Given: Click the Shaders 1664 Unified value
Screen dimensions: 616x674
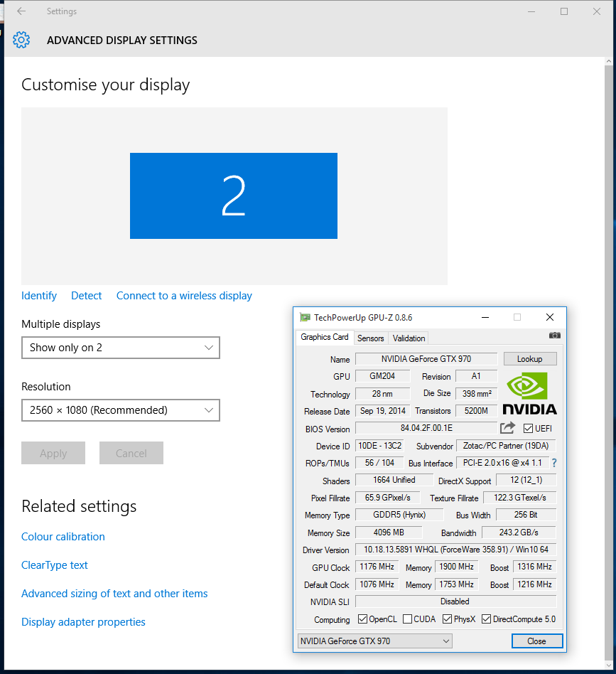Looking at the screenshot, I should [394, 480].
